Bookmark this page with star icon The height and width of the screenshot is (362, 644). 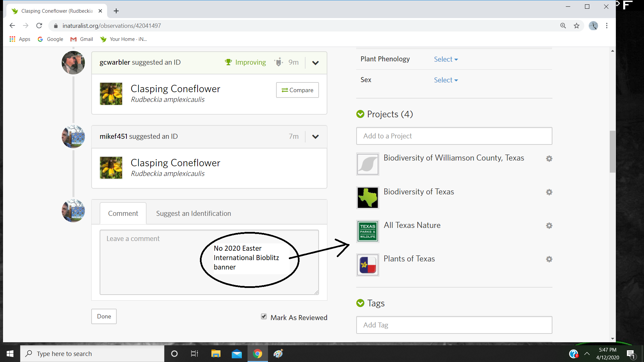pos(577,26)
